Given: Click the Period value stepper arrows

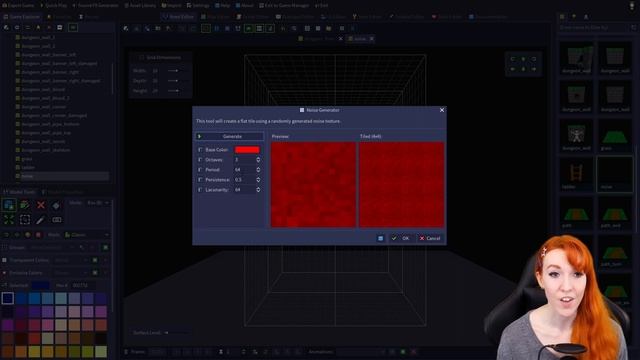Looking at the screenshot, I should coord(258,169).
